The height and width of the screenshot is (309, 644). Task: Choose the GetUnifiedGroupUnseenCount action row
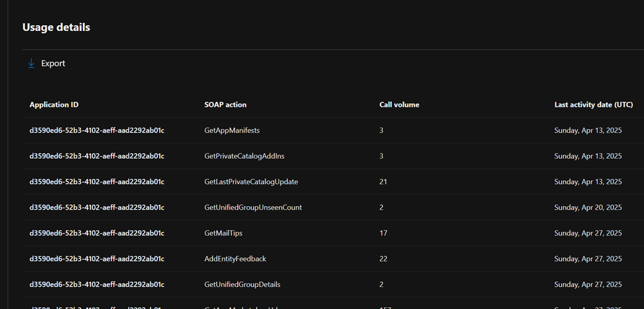coord(253,208)
